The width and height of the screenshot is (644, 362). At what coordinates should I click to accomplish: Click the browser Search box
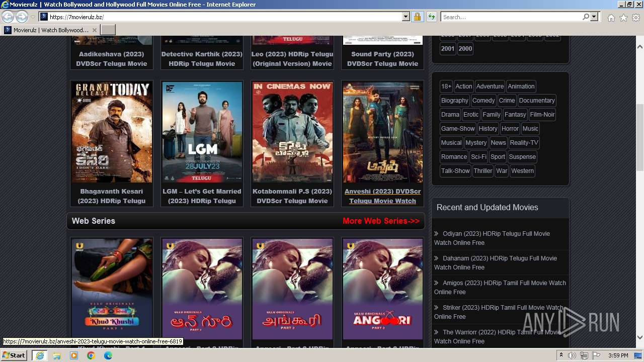[511, 17]
